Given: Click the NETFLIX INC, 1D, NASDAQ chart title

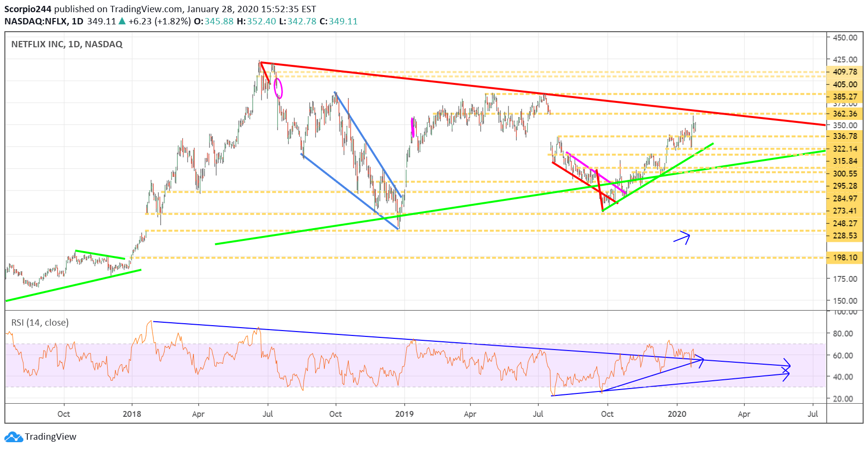Looking at the screenshot, I should tap(67, 44).
